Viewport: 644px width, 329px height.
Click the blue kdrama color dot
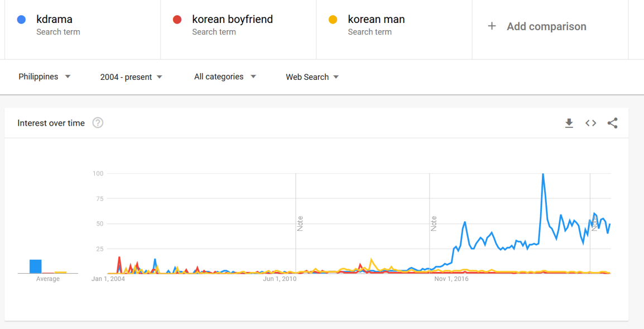click(x=21, y=20)
